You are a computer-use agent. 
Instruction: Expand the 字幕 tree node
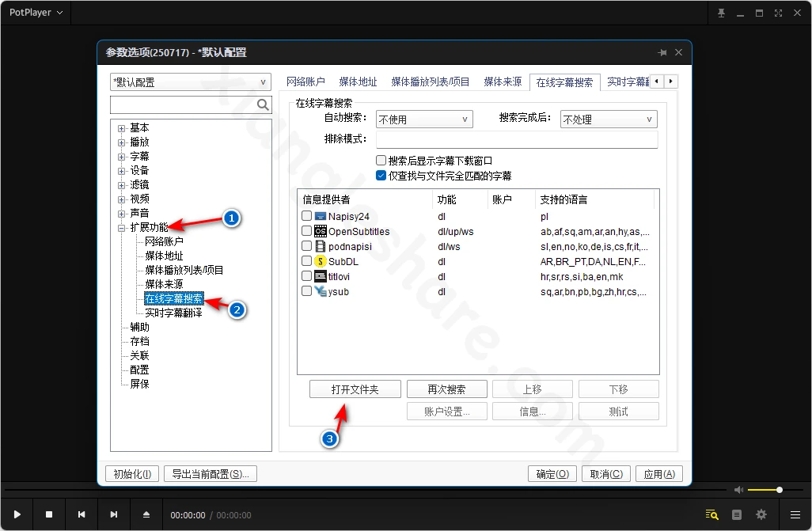pos(122,157)
